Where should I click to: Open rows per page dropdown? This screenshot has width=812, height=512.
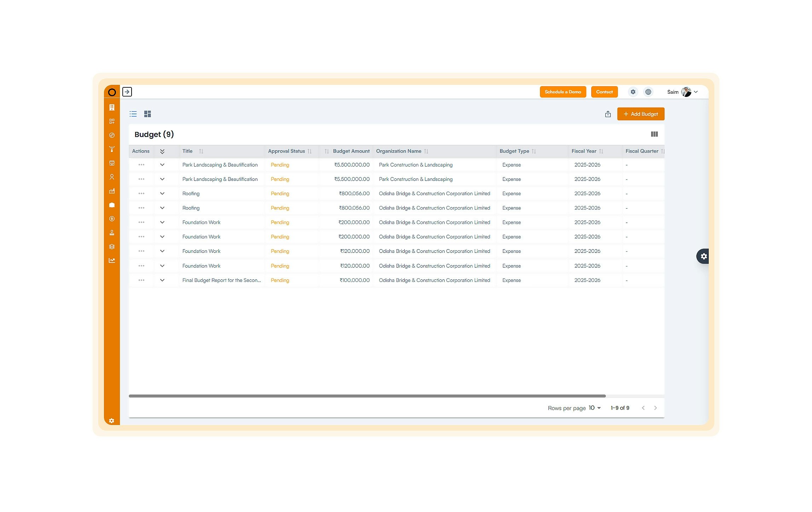(594, 408)
